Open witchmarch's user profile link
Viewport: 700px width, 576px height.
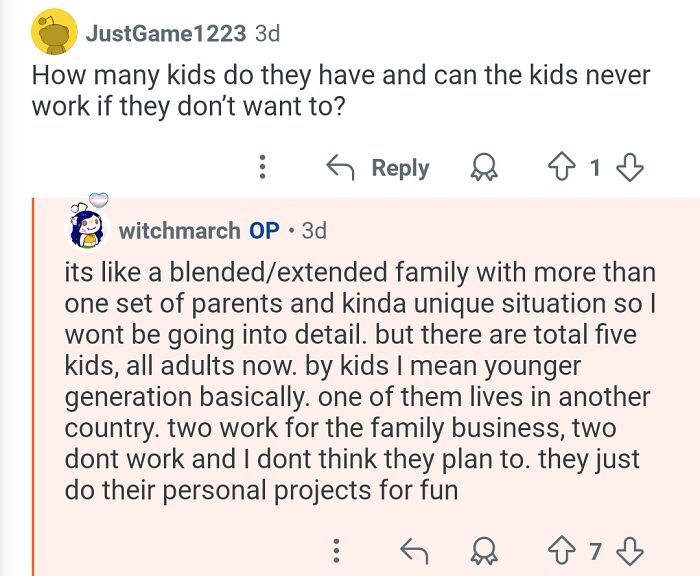tap(179, 230)
